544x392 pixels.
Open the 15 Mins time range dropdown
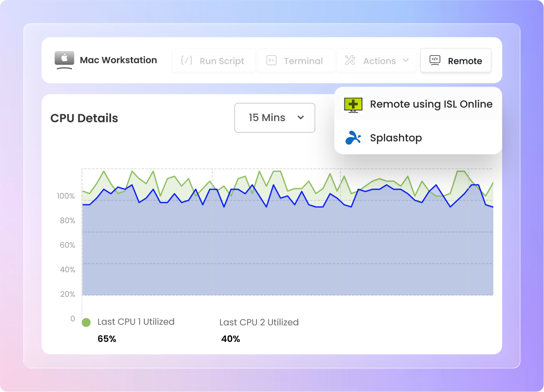[x=274, y=118]
